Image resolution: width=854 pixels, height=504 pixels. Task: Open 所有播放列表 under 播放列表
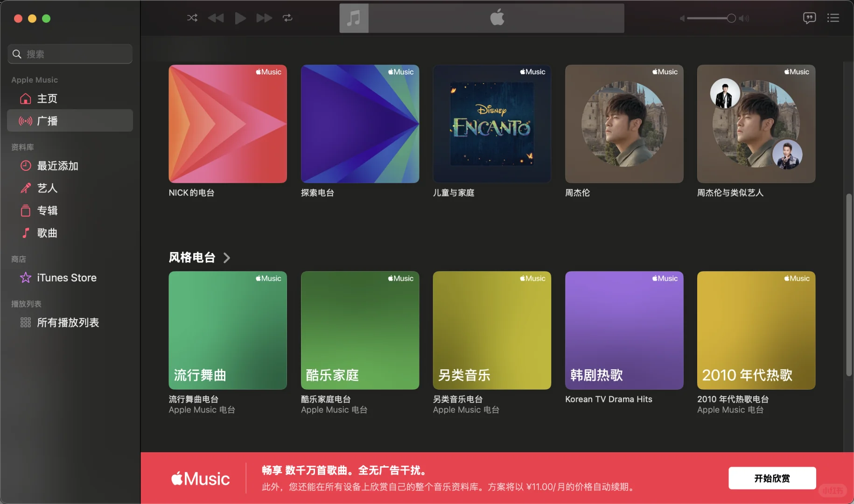click(x=68, y=322)
